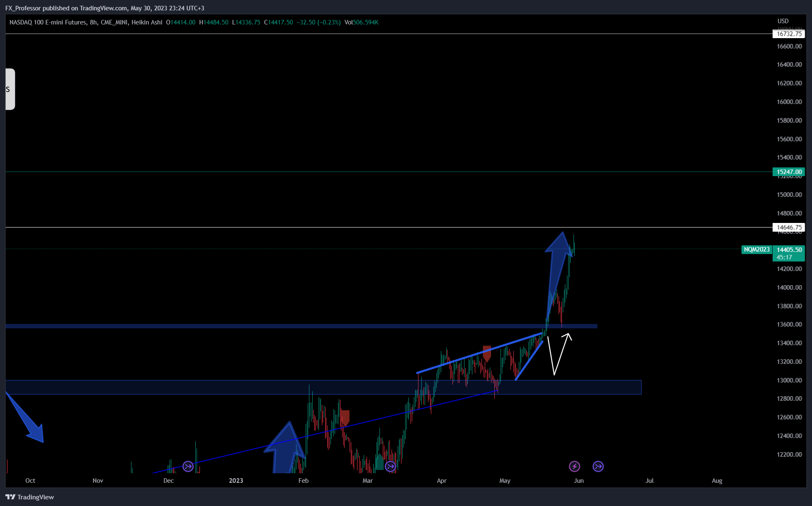Viewport: 812px width, 506px height.
Task: Click the 13000.00 axis price
Action: [x=789, y=380]
